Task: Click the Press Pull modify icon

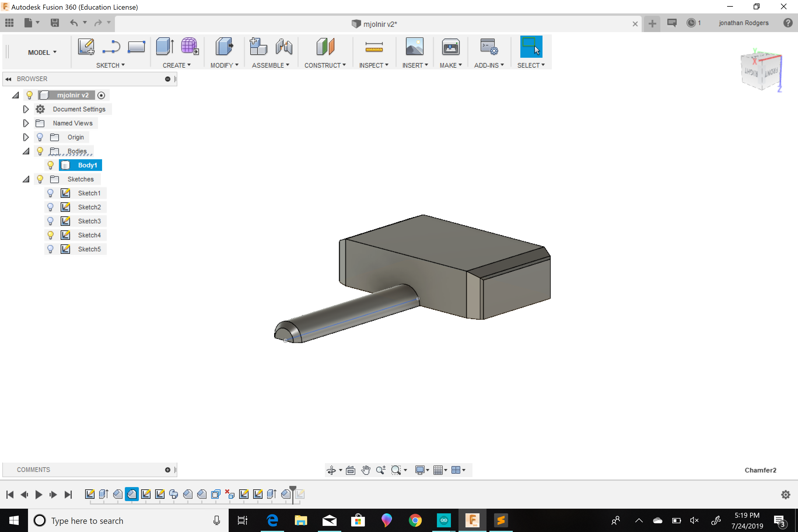Action: [x=224, y=46]
